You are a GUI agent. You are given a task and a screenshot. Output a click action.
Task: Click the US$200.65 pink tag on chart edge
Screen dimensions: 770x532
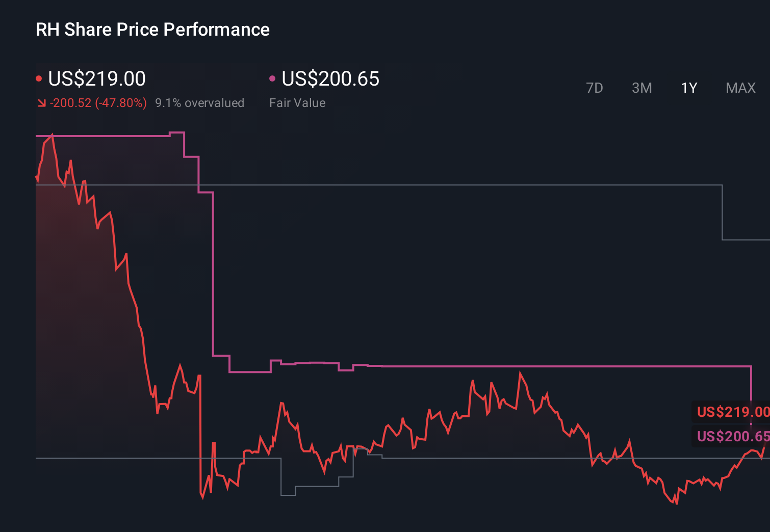tap(732, 437)
